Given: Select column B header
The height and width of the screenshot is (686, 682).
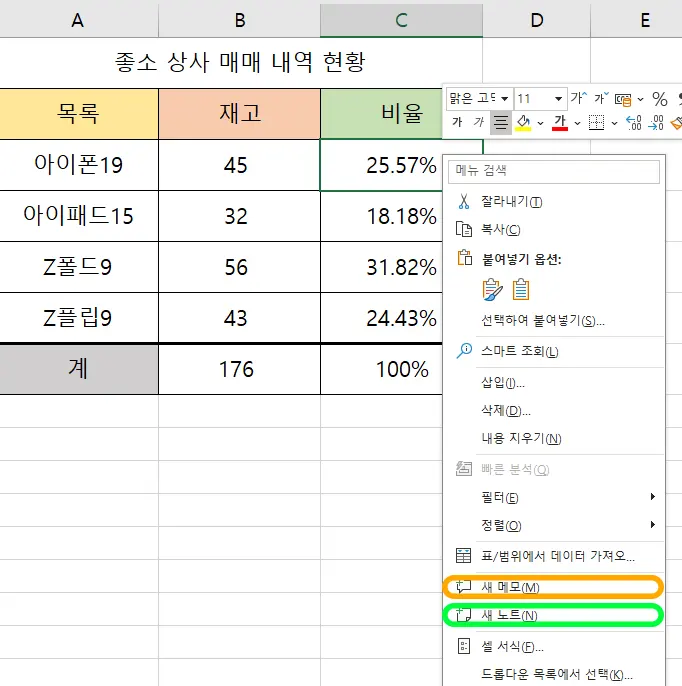Looking at the screenshot, I should click(x=239, y=19).
